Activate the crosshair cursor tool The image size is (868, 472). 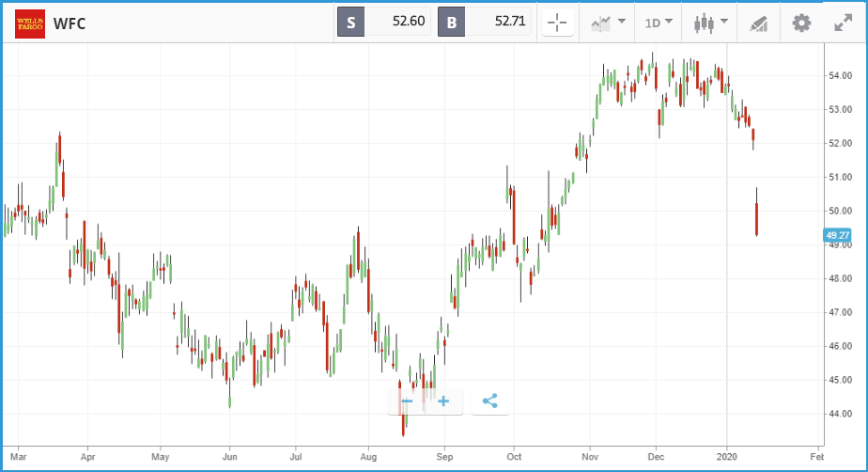pyautogui.click(x=557, y=23)
